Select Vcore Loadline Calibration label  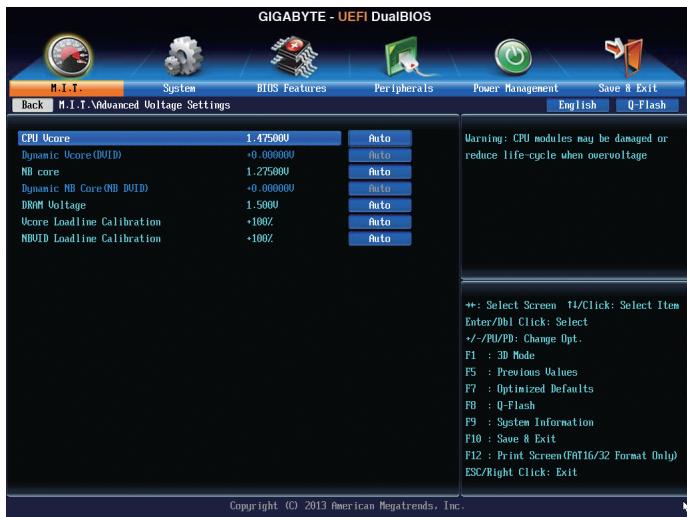coord(91,222)
